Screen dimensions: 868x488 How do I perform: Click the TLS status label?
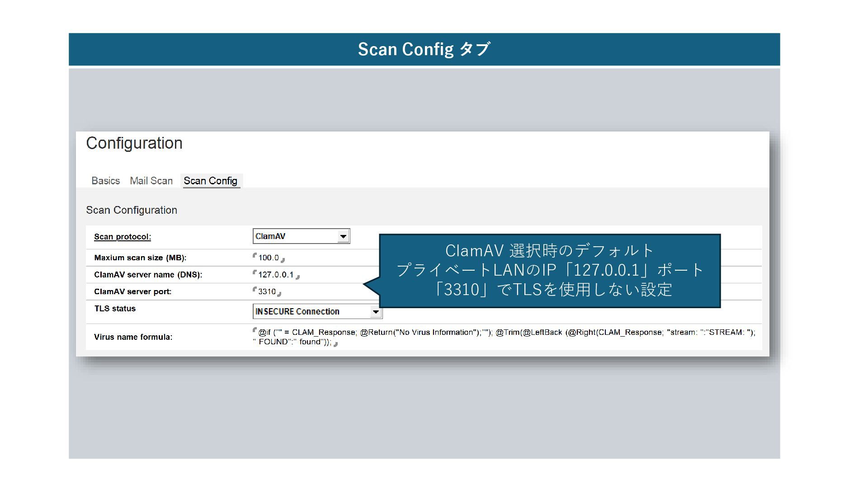coord(115,309)
